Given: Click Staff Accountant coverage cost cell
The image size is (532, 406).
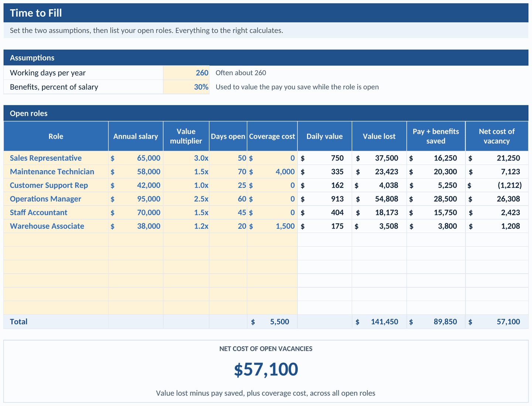Looking at the screenshot, I should 272,213.
